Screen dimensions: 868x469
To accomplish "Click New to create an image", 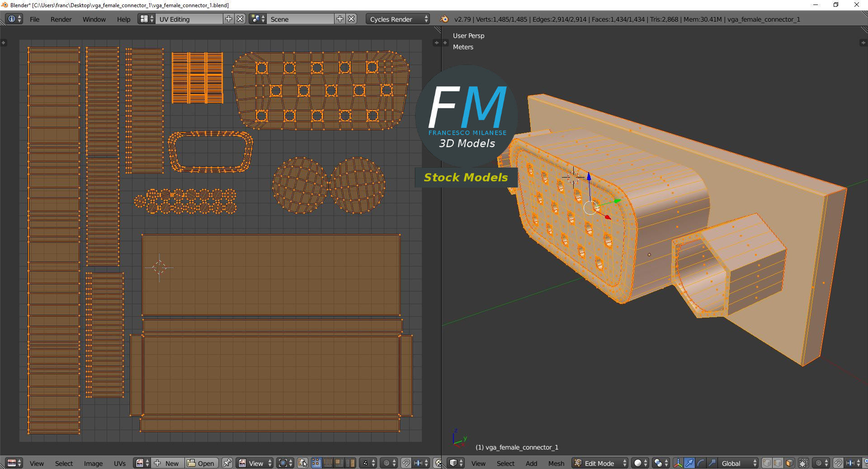I will (x=167, y=463).
